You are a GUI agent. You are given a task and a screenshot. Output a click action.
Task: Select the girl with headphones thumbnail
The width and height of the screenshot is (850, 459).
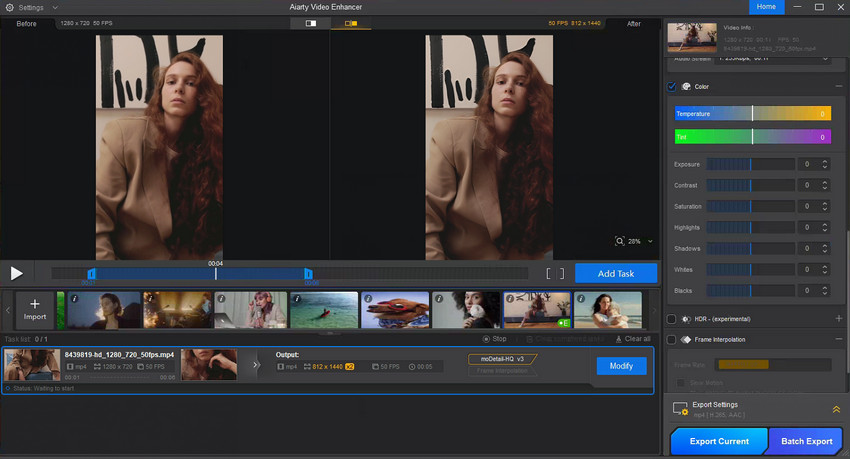click(x=250, y=310)
